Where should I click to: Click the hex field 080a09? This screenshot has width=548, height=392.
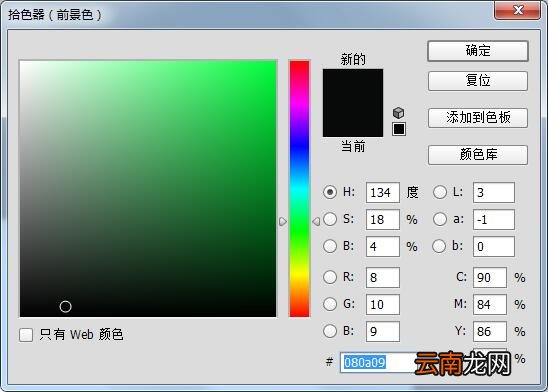pyautogui.click(x=378, y=362)
